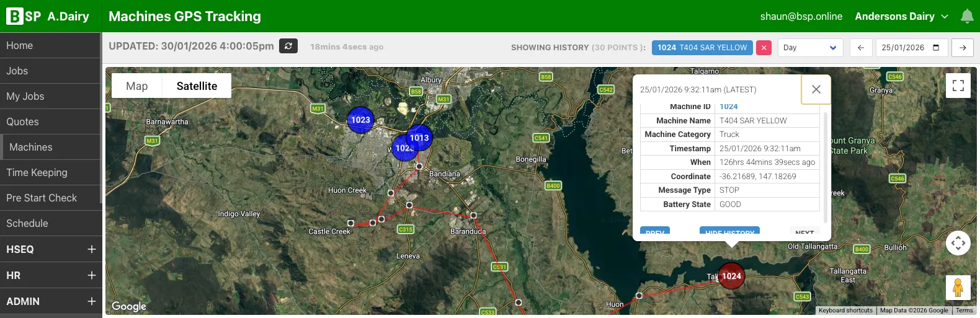Open Pre Start Check in the sidebar
Screen dimensions: 980x318
pos(50,198)
